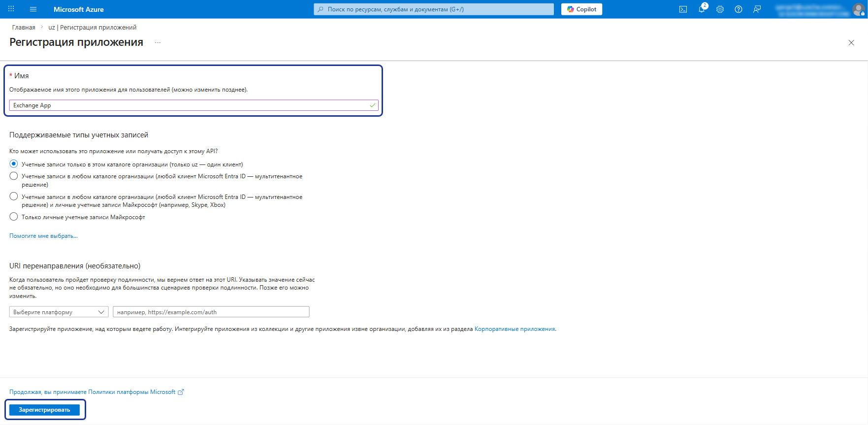Expand the 'Выберите платформу' dropdown
The width and height of the screenshot is (868, 425).
[x=59, y=312]
